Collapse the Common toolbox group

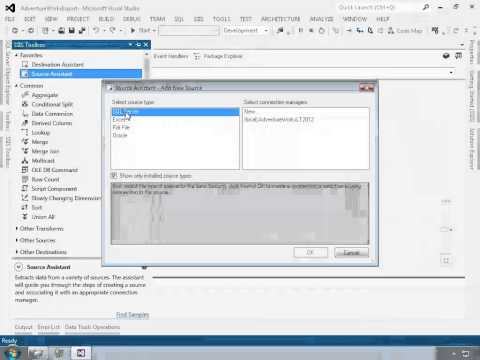16,86
